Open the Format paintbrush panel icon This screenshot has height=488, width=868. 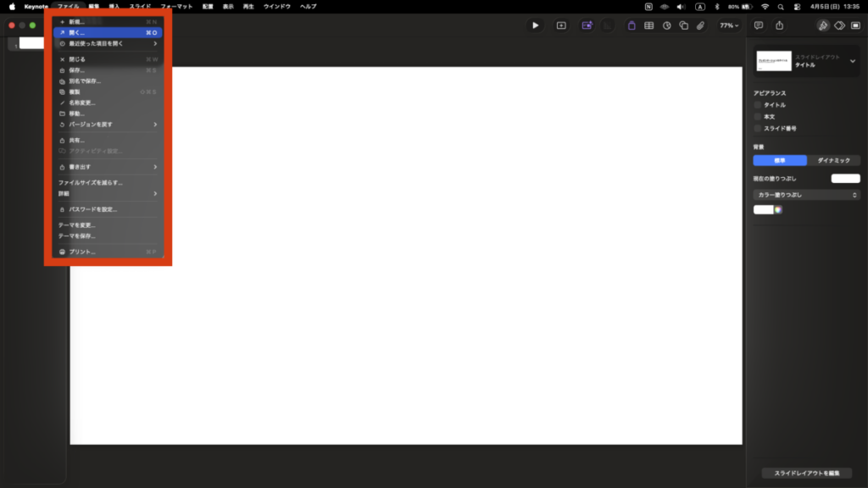pos(823,25)
